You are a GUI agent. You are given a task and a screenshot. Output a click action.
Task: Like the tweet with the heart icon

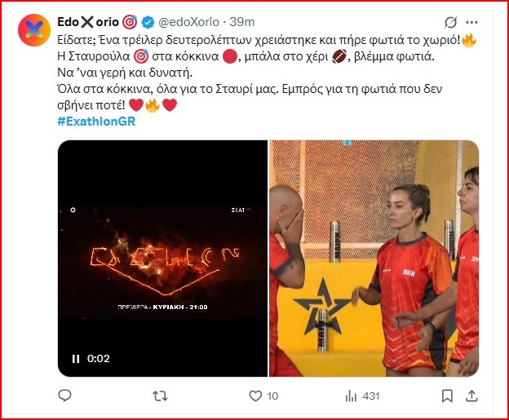(x=255, y=396)
